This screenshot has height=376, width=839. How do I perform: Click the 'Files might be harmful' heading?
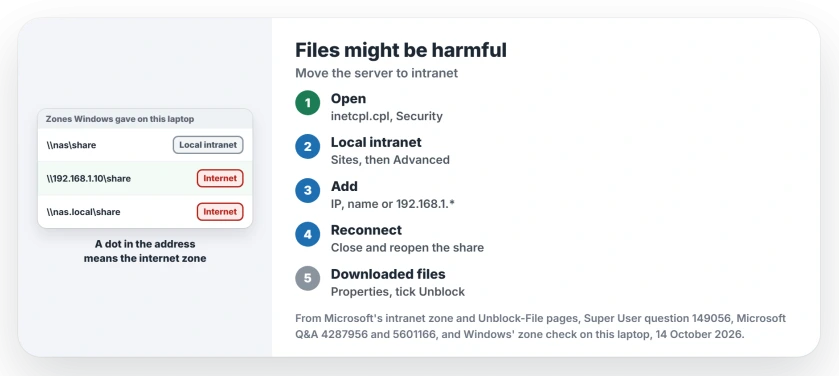coord(401,50)
